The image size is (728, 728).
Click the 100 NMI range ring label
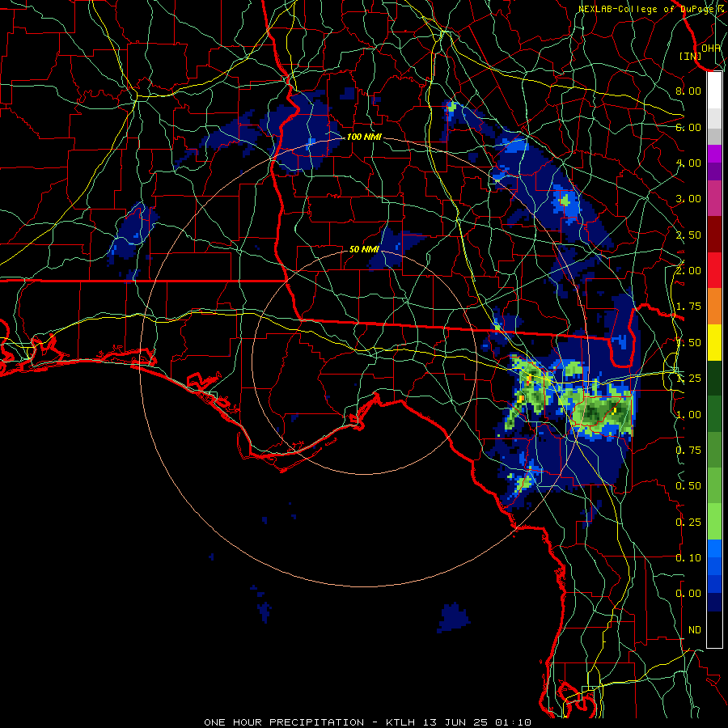click(x=364, y=137)
